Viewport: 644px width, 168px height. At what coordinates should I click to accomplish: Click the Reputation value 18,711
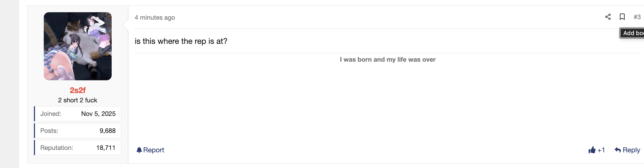click(x=106, y=148)
